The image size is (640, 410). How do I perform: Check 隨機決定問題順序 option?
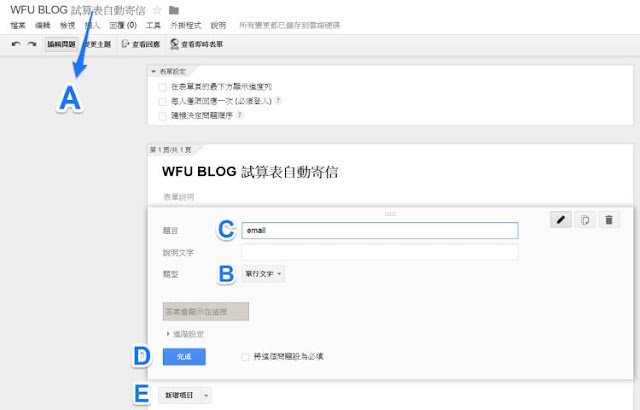click(162, 116)
